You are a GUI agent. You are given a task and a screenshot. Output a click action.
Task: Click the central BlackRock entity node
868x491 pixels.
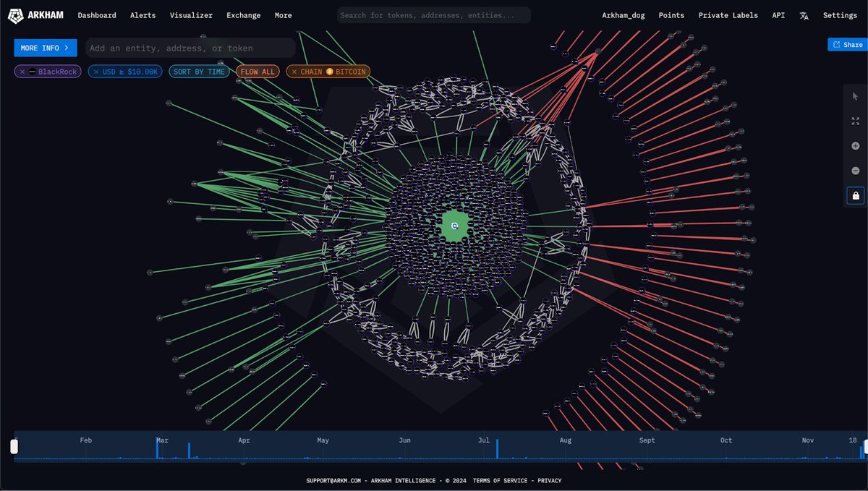point(454,226)
